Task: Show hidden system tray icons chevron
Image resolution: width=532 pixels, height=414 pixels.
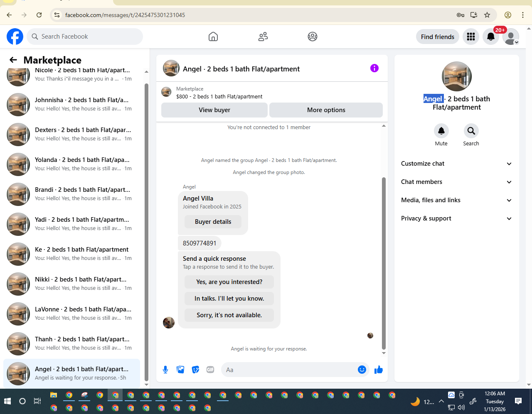Action: [441, 402]
